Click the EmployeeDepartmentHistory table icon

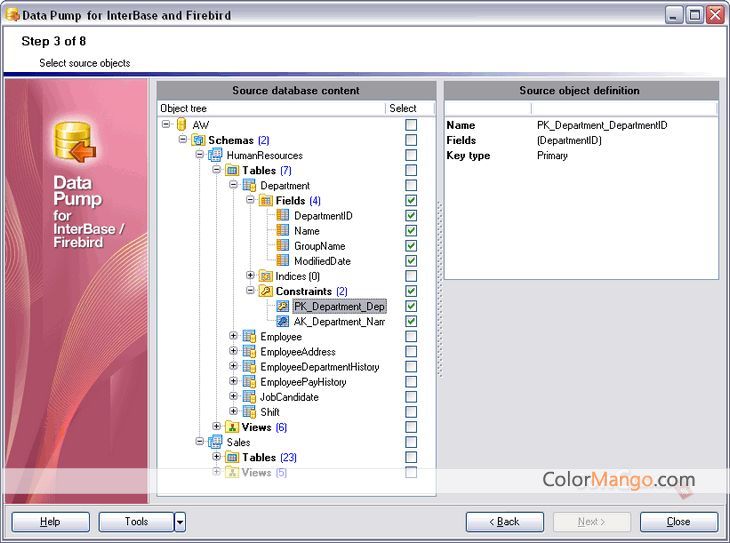coord(249,367)
